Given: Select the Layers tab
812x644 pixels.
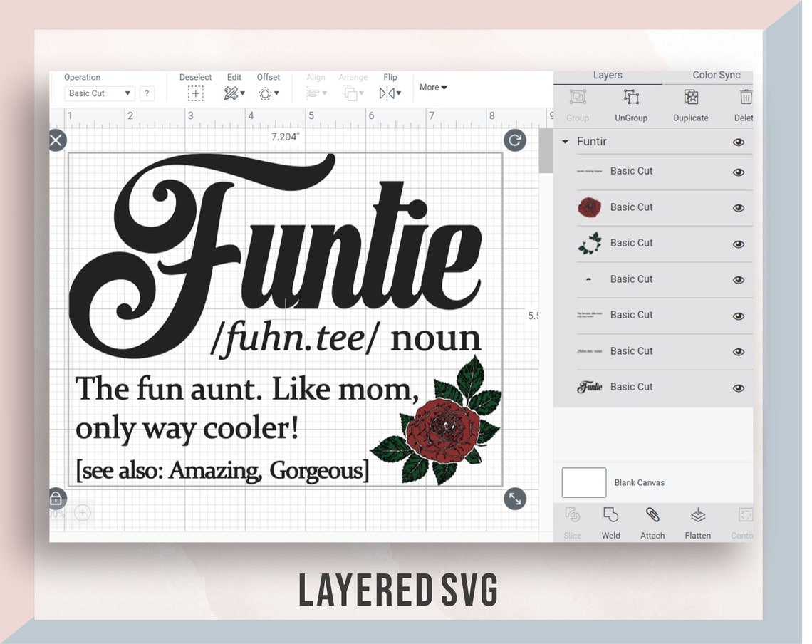Looking at the screenshot, I should pos(608,75).
